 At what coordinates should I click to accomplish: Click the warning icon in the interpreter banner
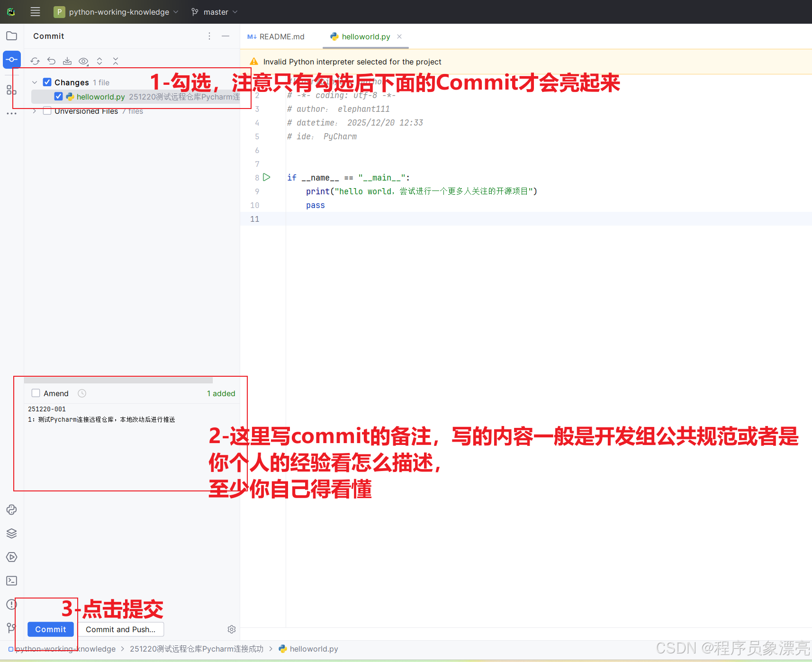pos(254,62)
